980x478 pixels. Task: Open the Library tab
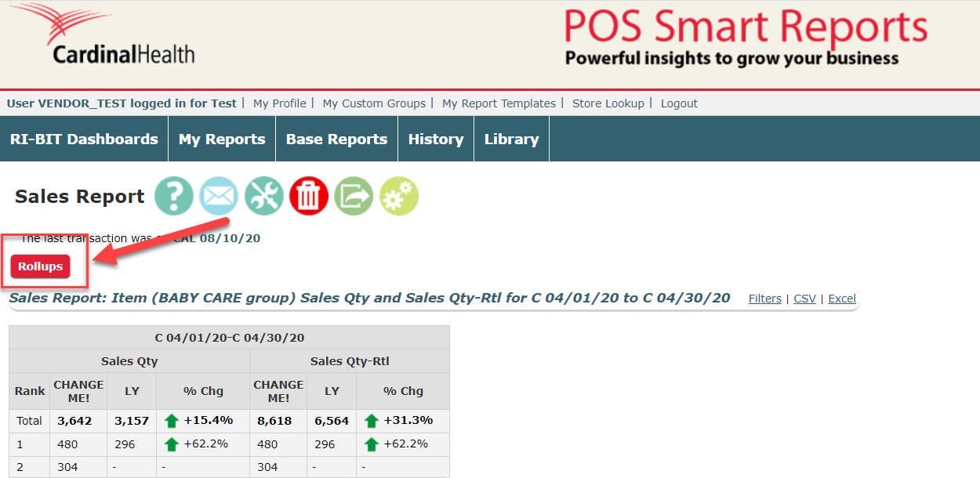[511, 139]
